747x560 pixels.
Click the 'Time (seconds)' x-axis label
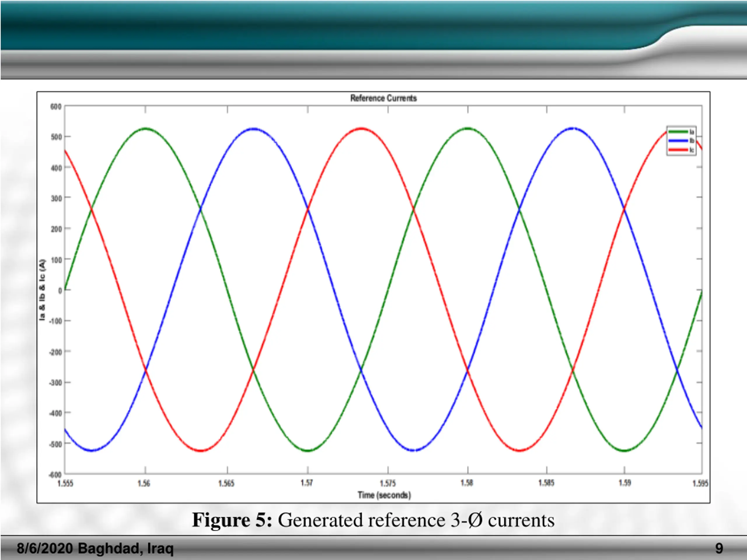tap(384, 495)
